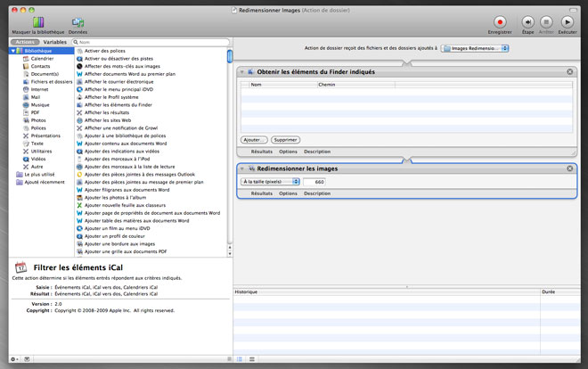Collapse the Obtenir les éléments du Finder action
The width and height of the screenshot is (588, 369).
(x=241, y=71)
